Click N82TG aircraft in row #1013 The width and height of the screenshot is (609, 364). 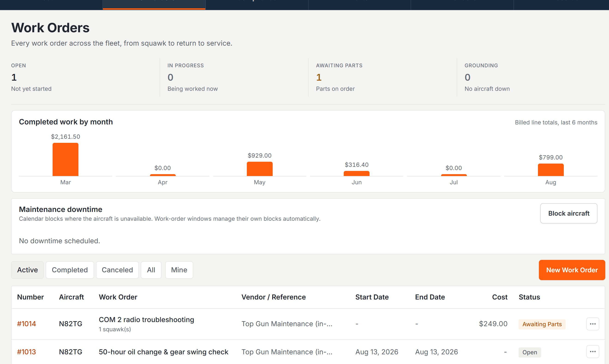click(71, 352)
